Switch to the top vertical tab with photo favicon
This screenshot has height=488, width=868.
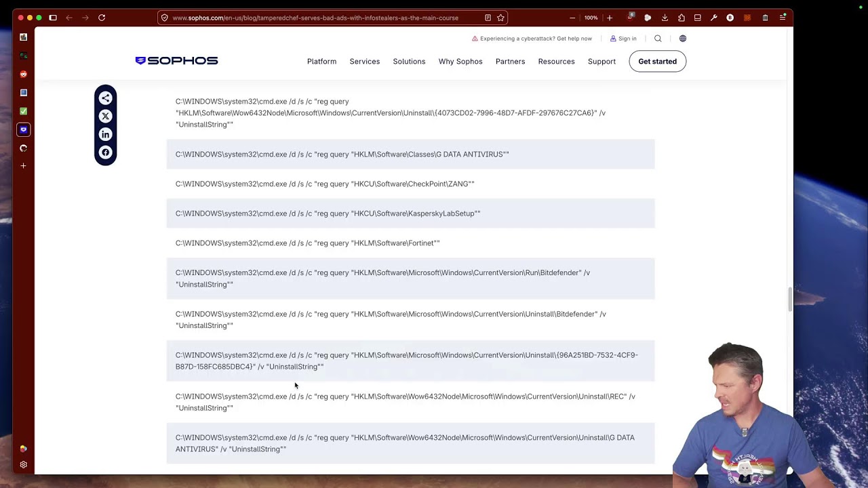coord(24,37)
